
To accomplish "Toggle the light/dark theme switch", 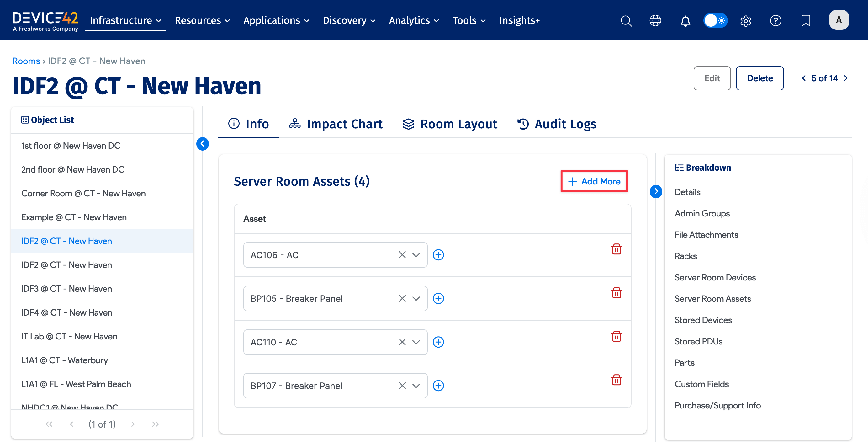I will click(715, 21).
